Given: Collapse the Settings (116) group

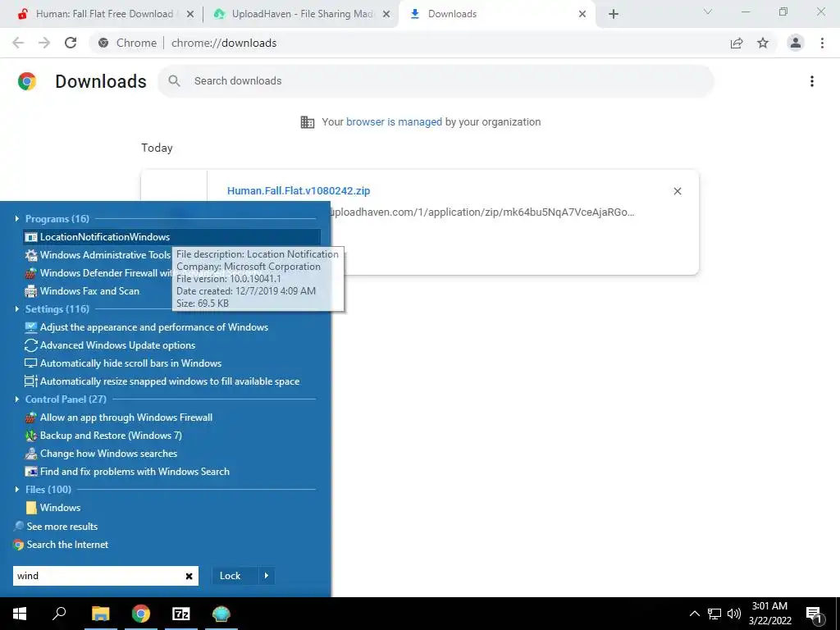Looking at the screenshot, I should 17,309.
